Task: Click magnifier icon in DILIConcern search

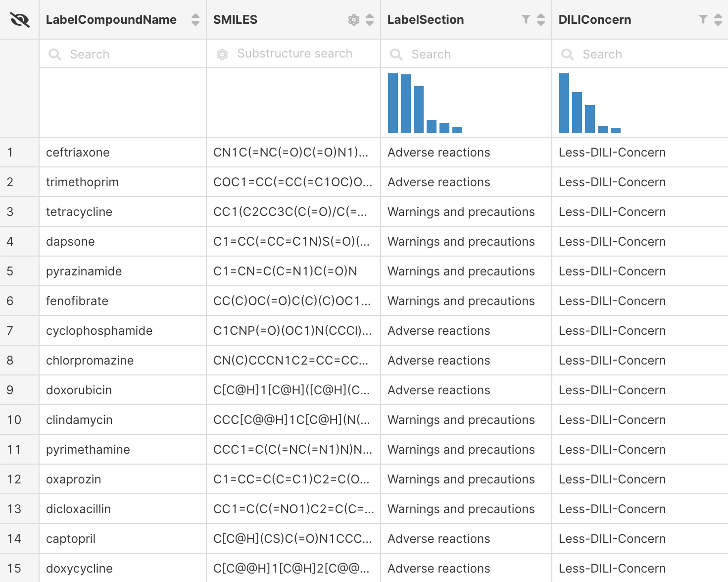Action: point(568,54)
